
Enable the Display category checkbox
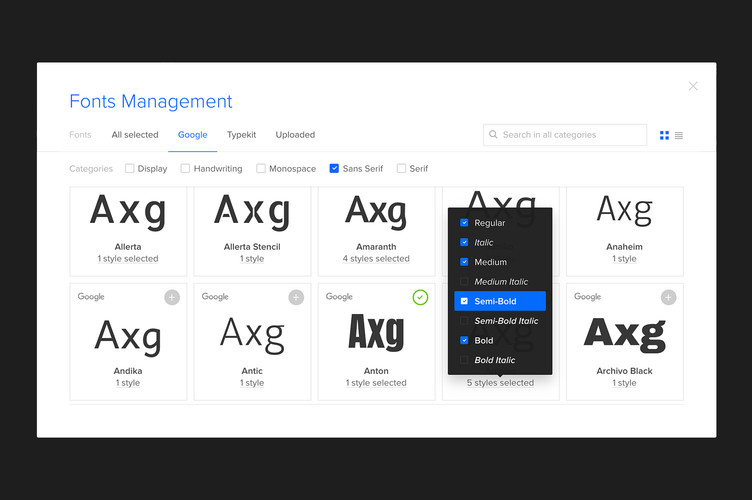[129, 168]
